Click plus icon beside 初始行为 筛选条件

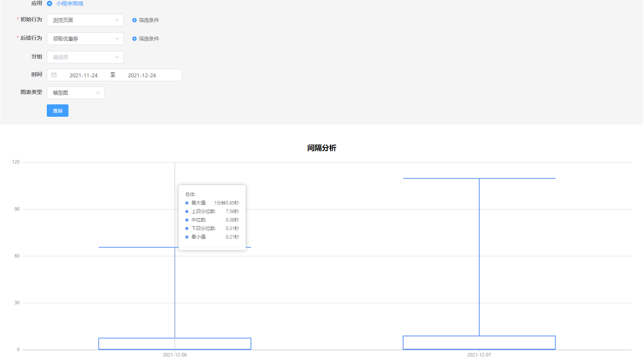134,20
